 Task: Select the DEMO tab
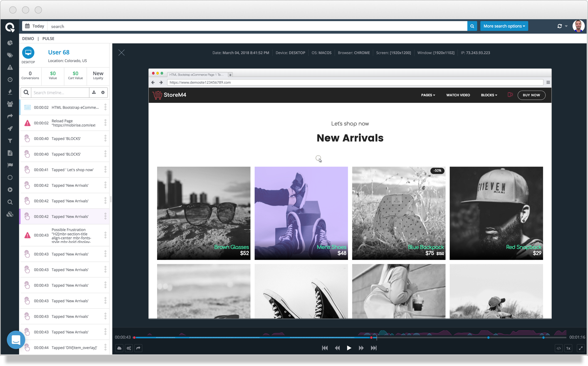28,38
